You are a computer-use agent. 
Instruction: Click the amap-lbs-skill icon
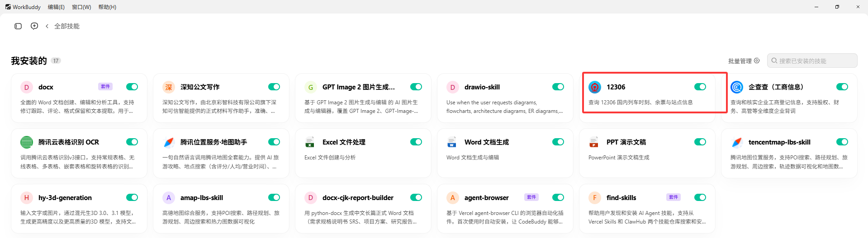pos(169,198)
